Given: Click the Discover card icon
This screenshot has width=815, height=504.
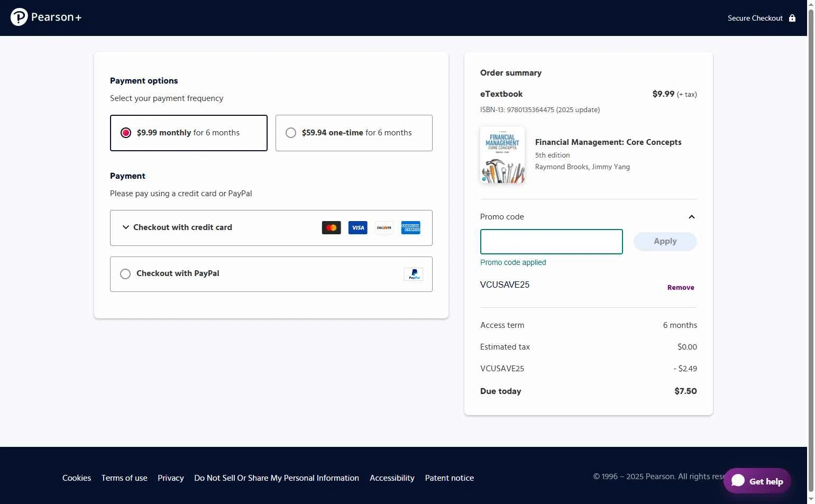Looking at the screenshot, I should click(x=384, y=228).
